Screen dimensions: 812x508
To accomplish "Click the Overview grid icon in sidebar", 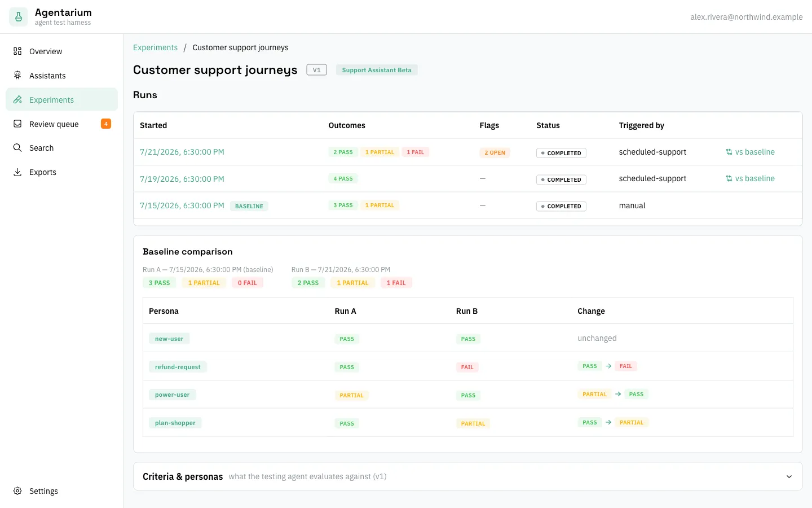I will [x=17, y=51].
